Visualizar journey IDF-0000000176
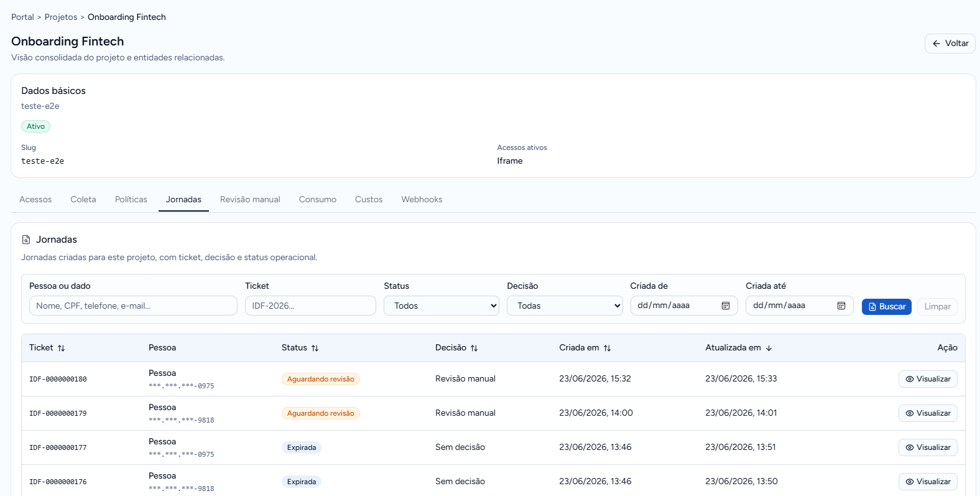980x496 pixels. (x=928, y=482)
